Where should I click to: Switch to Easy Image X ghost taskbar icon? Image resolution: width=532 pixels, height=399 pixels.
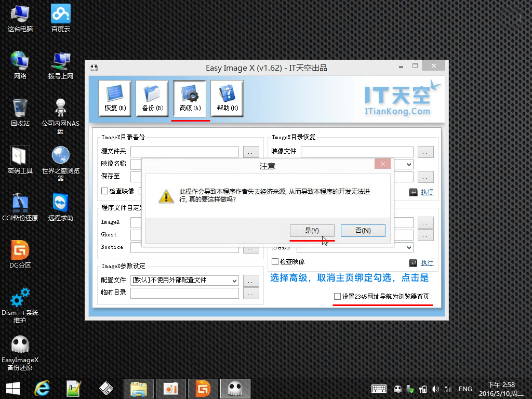pos(235,389)
